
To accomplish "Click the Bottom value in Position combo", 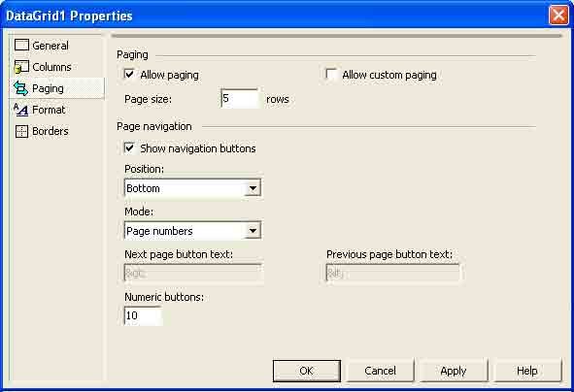I will 143,188.
